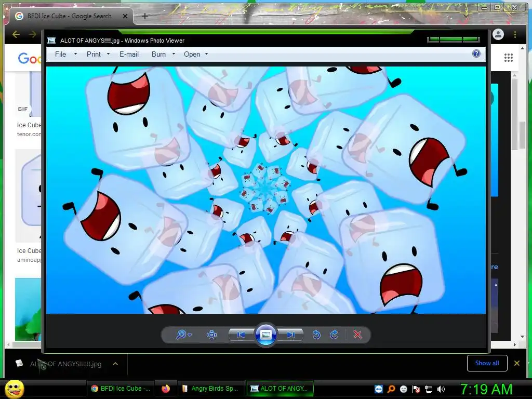
Task: Expand the zoom slider dropdown arrow
Action: tap(190, 335)
